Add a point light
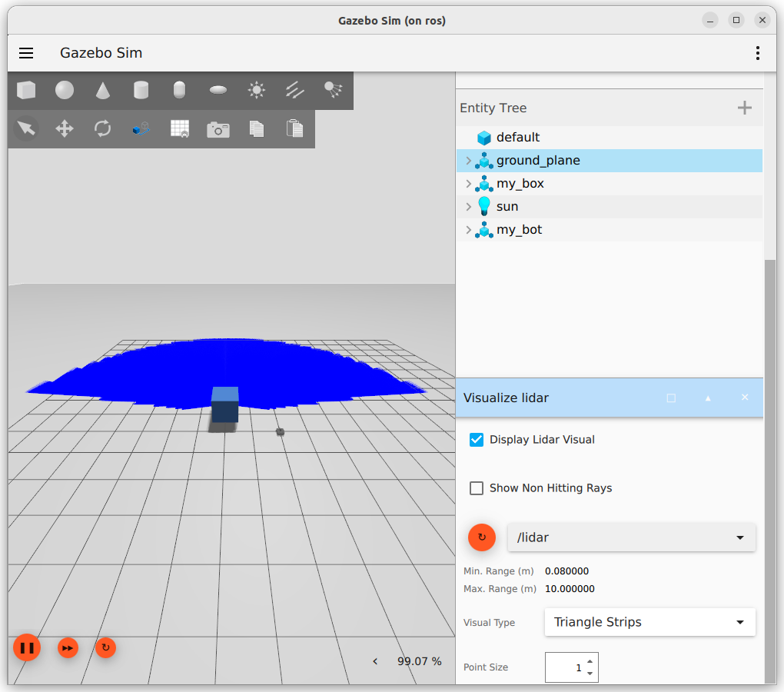This screenshot has width=784, height=692. 257,91
